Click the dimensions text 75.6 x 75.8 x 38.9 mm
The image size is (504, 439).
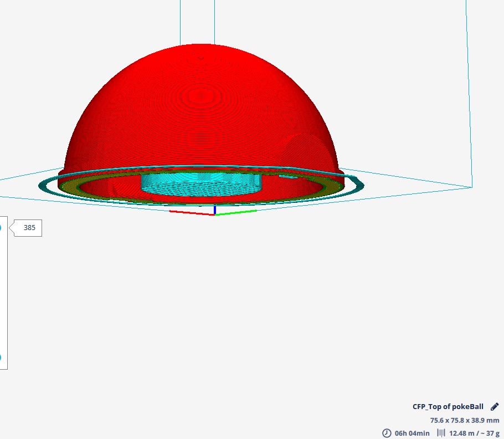point(465,420)
